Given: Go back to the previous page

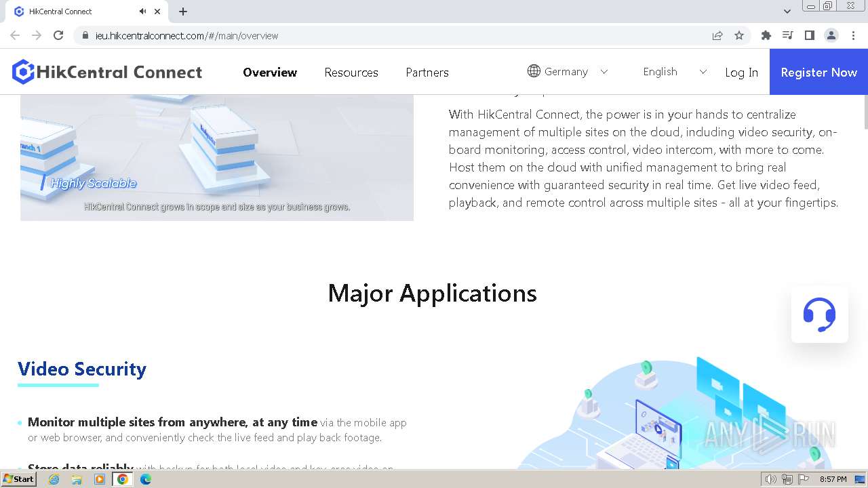Looking at the screenshot, I should (15, 35).
